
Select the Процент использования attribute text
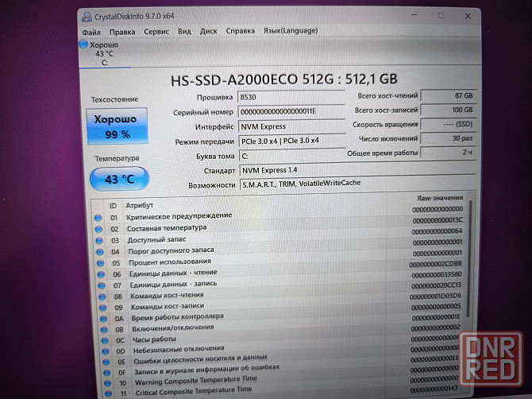pos(170,262)
